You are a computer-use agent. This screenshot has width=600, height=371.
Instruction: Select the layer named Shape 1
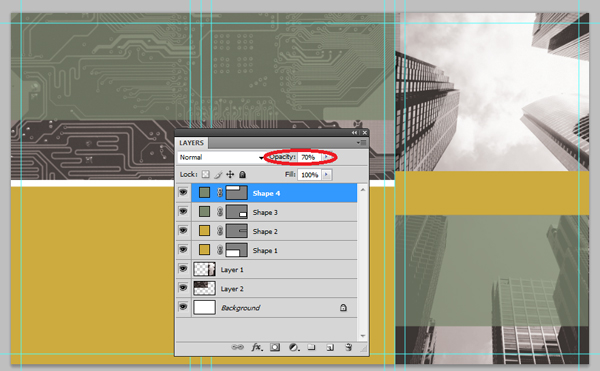(x=265, y=251)
